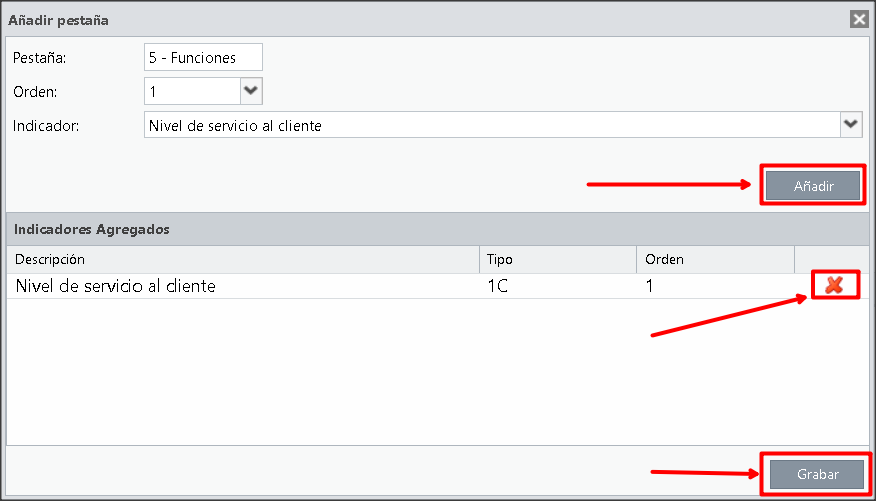Image resolution: width=876 pixels, height=501 pixels.
Task: Click the Pestaña: label
Action: coord(39,58)
